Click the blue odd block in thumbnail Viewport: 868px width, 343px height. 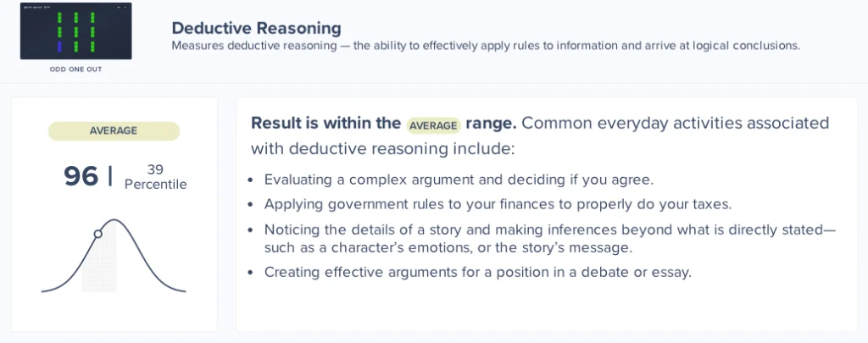[60, 47]
